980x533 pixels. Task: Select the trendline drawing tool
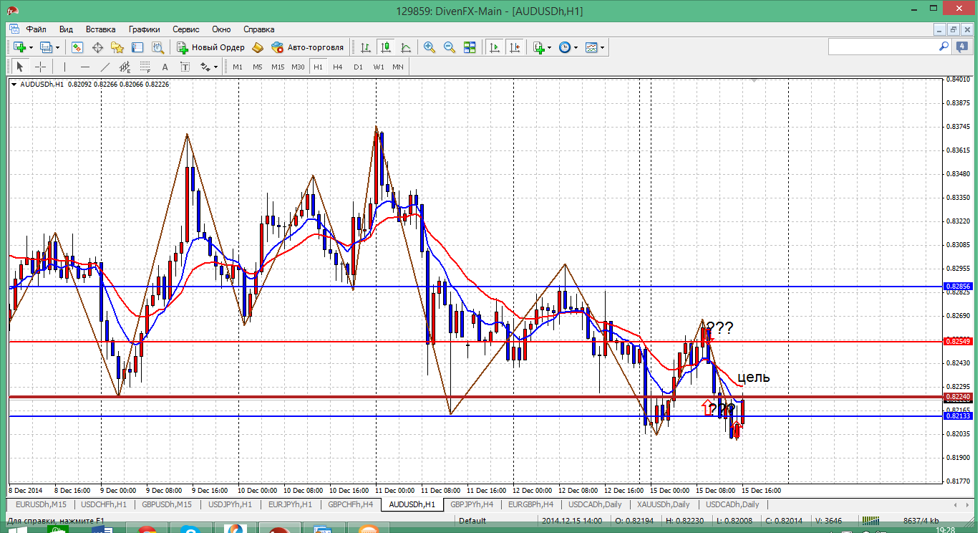click(x=105, y=67)
